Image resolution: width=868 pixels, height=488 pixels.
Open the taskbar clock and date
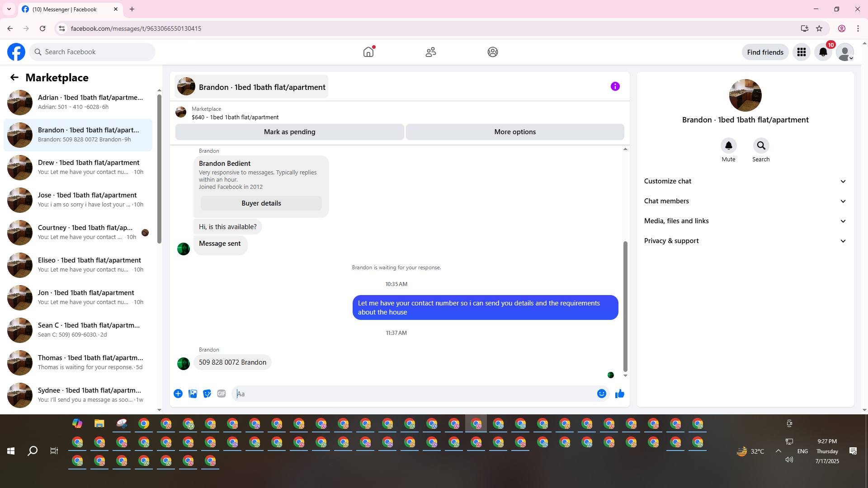pyautogui.click(x=827, y=450)
